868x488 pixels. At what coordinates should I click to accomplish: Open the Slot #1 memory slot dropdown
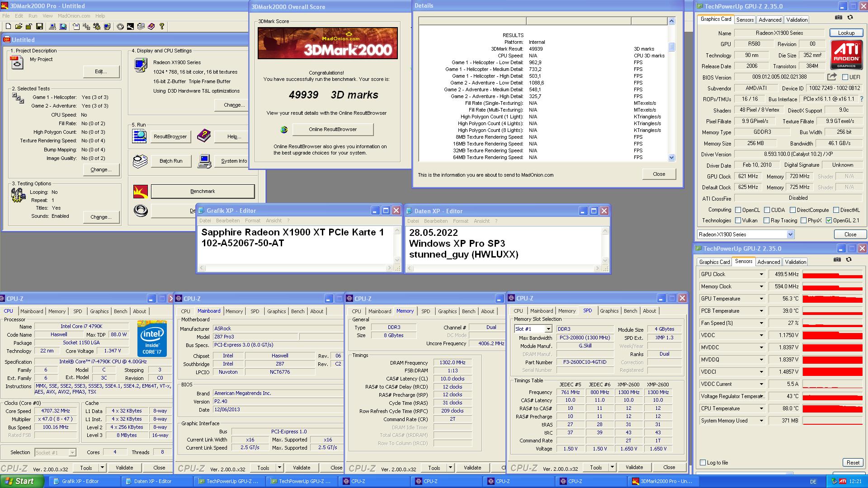[x=548, y=329]
